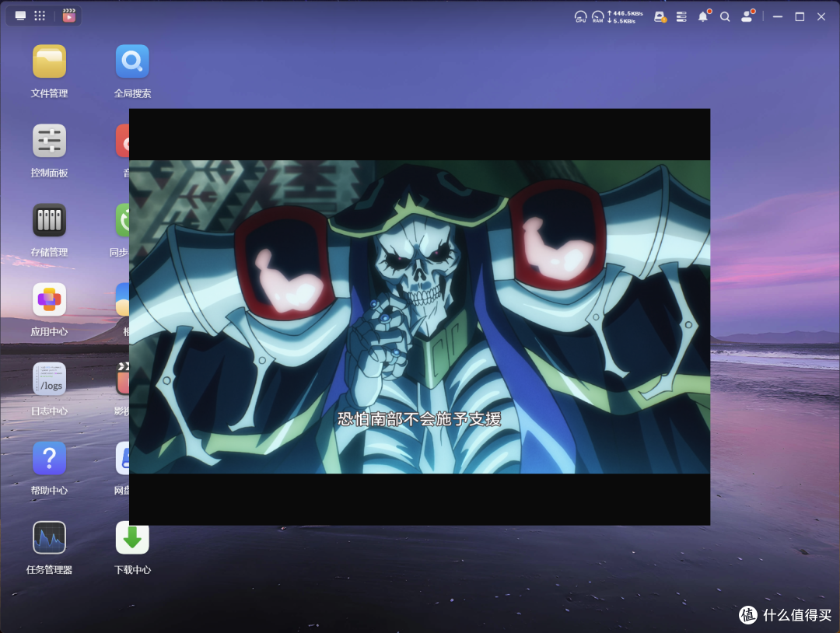840x633 pixels.
Task: Open the user account menu icon
Action: click(747, 16)
